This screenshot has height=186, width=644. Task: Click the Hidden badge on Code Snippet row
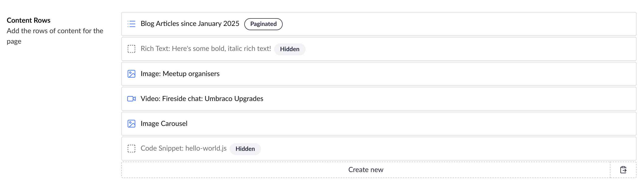point(245,149)
